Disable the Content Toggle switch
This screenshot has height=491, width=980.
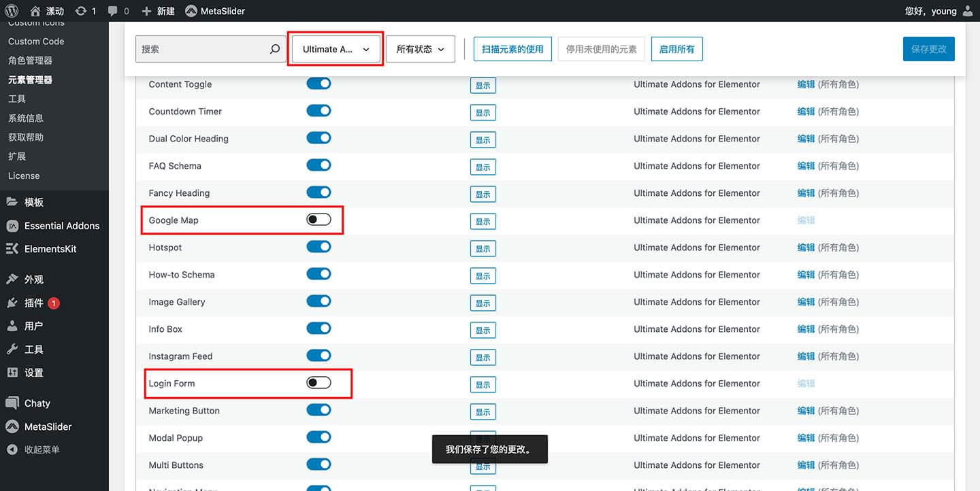318,83
